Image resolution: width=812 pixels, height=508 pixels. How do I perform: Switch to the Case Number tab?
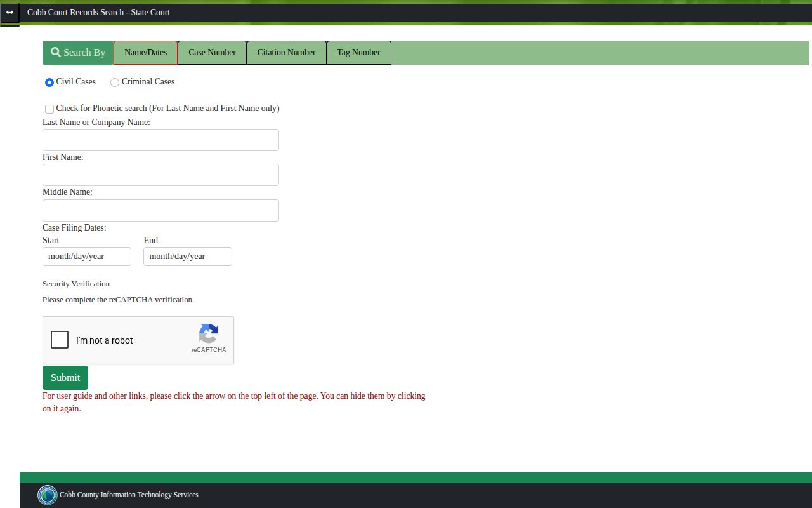[x=212, y=53]
